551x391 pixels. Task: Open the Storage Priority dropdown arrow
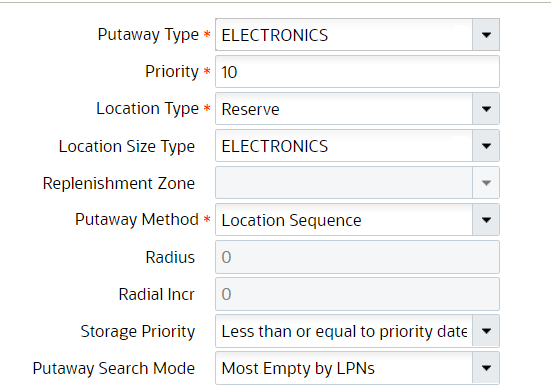(486, 331)
